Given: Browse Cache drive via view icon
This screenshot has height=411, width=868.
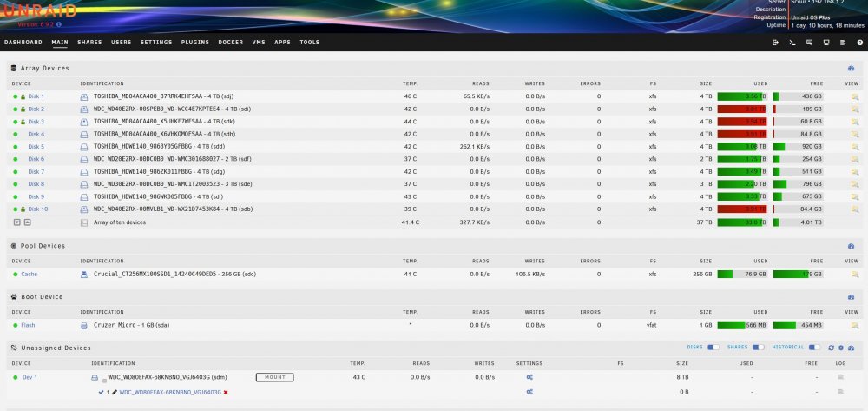Looking at the screenshot, I should coord(855,275).
